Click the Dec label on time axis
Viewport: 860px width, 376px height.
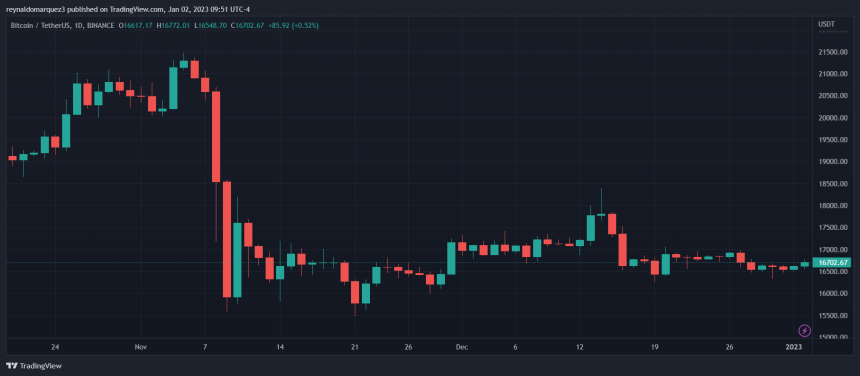coord(461,347)
